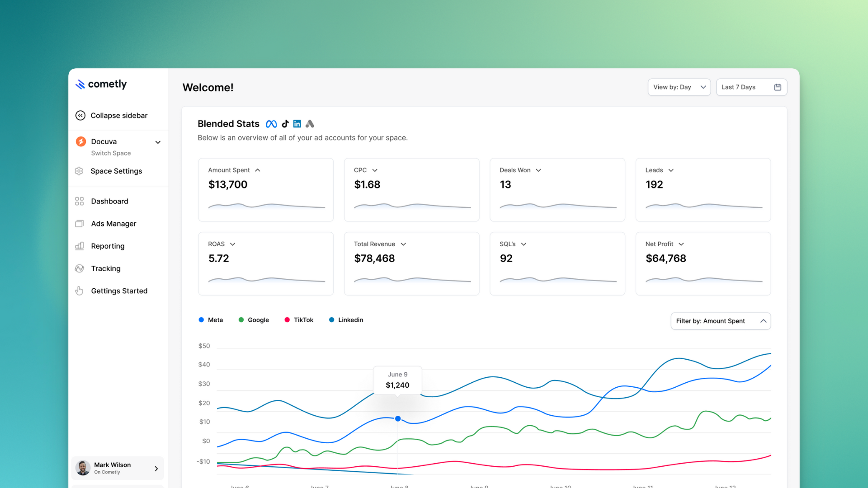The width and height of the screenshot is (868, 488).
Task: Open Reporting using its chart icon
Action: (x=80, y=246)
